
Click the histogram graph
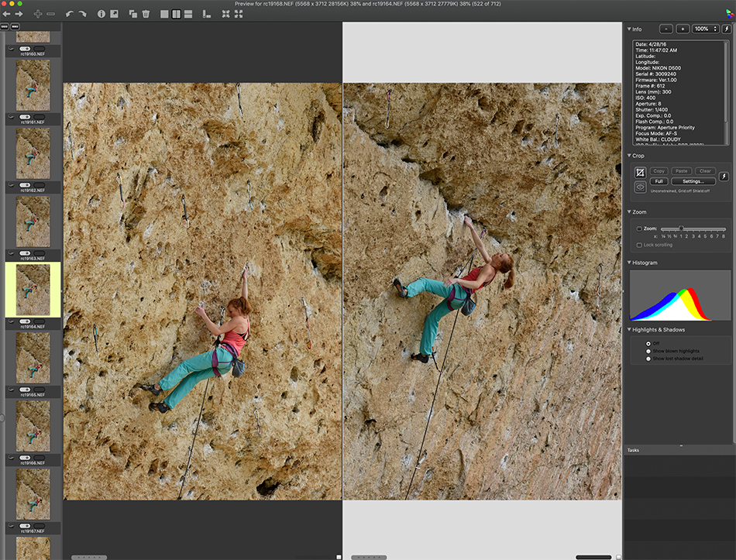click(680, 295)
